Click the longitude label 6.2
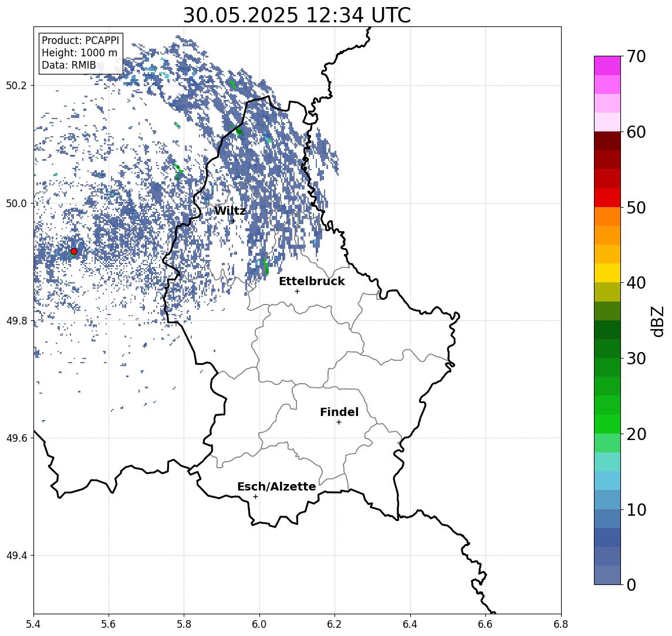 335,624
